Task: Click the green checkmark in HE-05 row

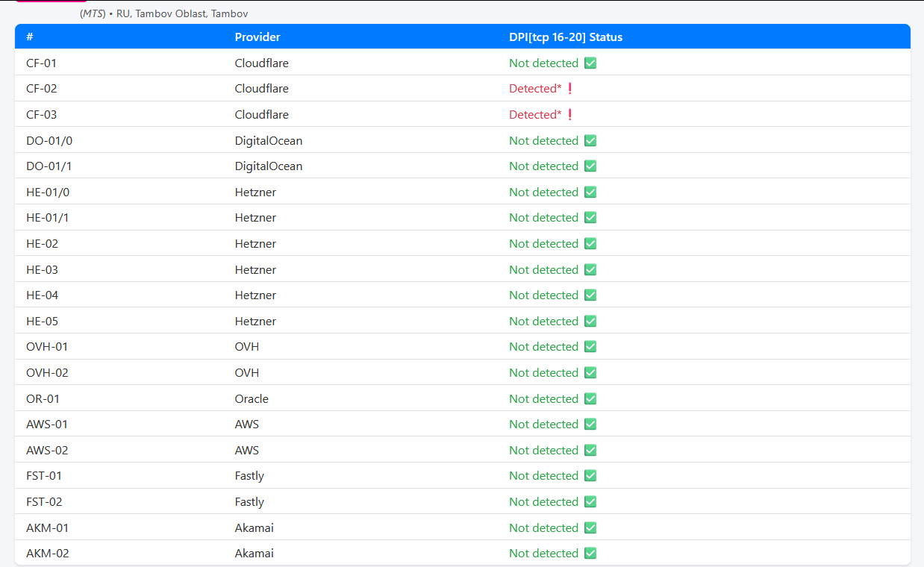Action: click(590, 322)
